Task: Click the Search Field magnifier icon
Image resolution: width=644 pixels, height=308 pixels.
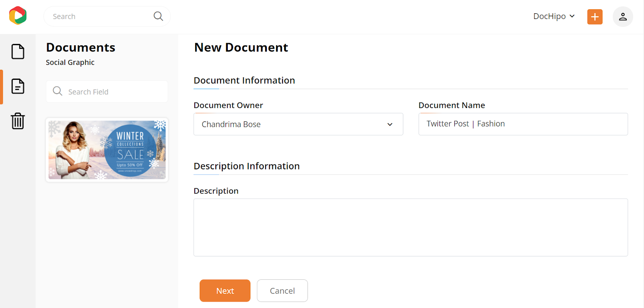Action: tap(58, 91)
